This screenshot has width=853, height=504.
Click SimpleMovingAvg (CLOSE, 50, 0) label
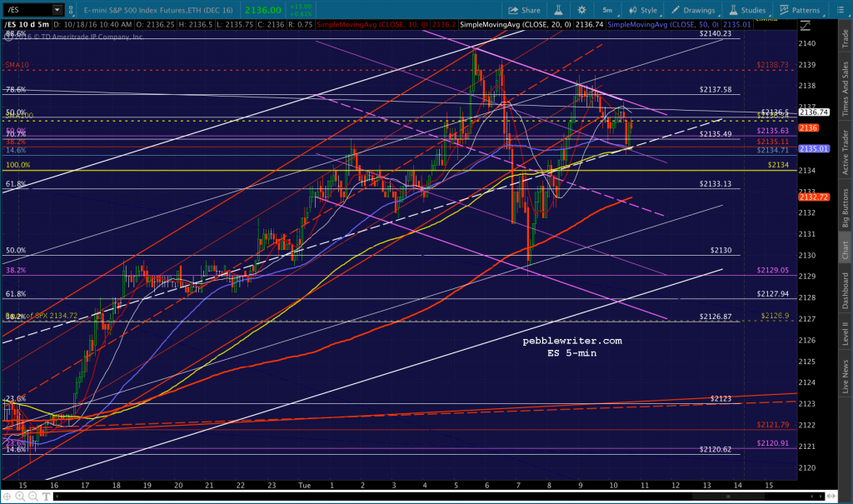click(x=664, y=24)
